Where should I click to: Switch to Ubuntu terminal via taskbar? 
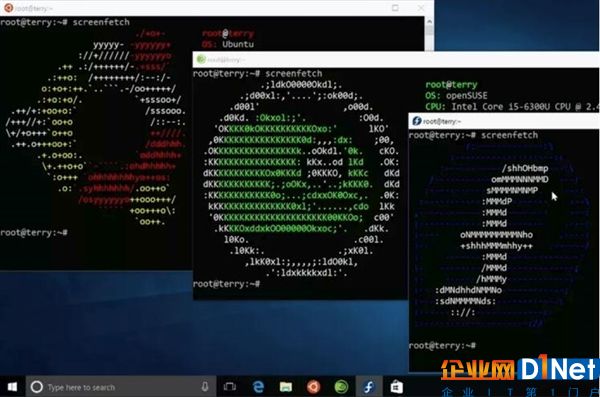[x=313, y=387]
